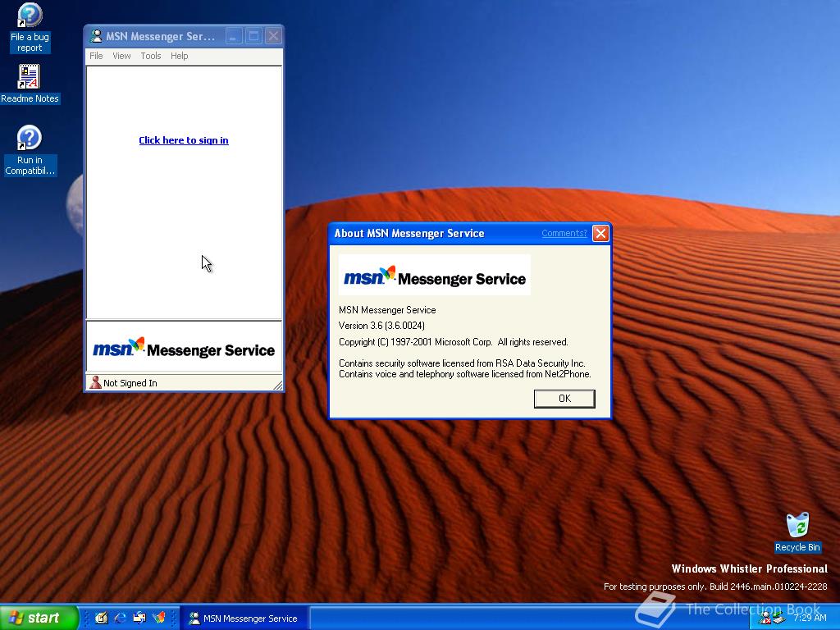Launch Show Desktop from Quick Launch
The width and height of the screenshot is (840, 630).
[x=101, y=618]
